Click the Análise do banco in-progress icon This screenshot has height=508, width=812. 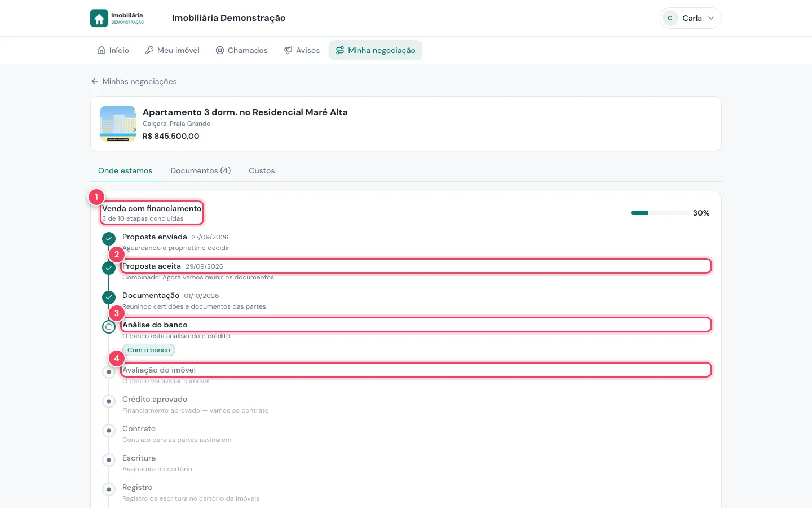click(x=109, y=326)
